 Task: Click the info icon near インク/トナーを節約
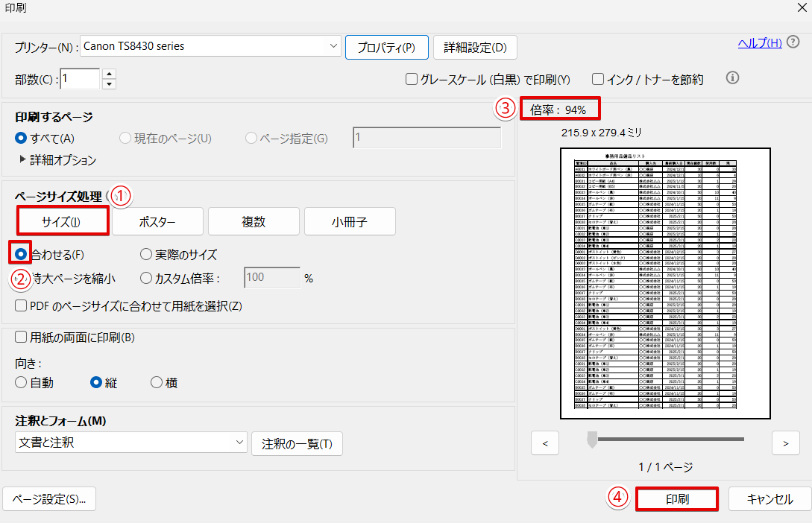coord(731,77)
